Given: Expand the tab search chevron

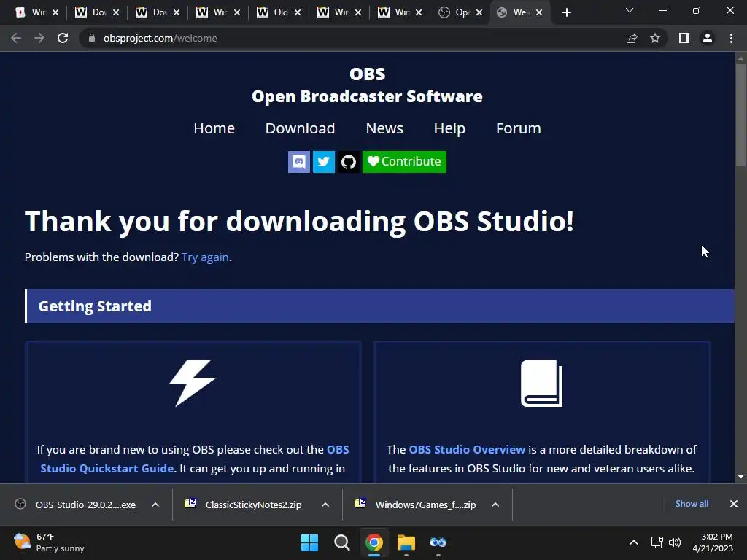Looking at the screenshot, I should click(x=630, y=10).
